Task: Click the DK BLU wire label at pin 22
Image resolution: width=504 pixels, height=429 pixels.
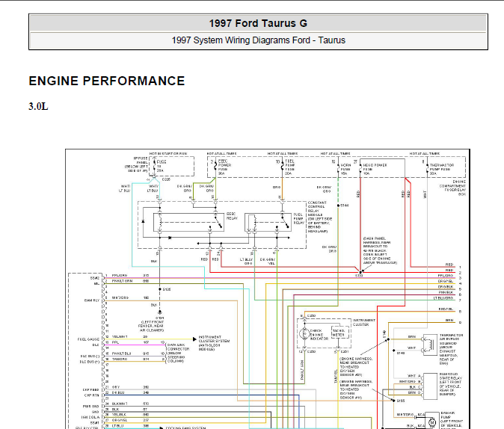Action: [x=118, y=392]
